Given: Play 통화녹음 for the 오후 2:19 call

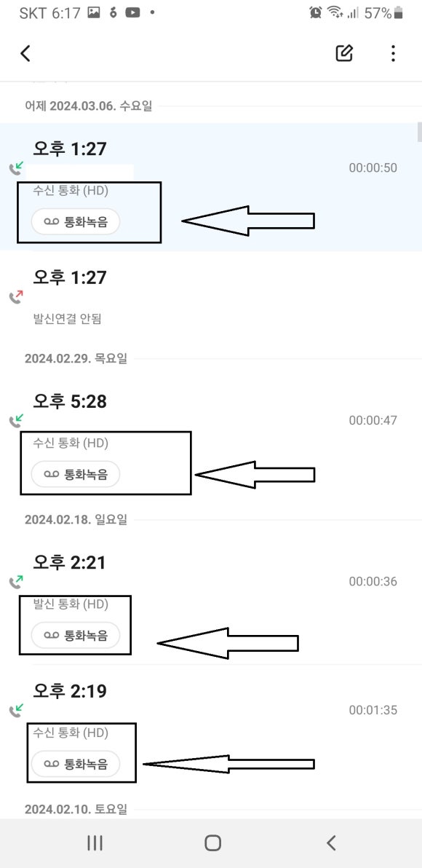Looking at the screenshot, I should pyautogui.click(x=76, y=764).
